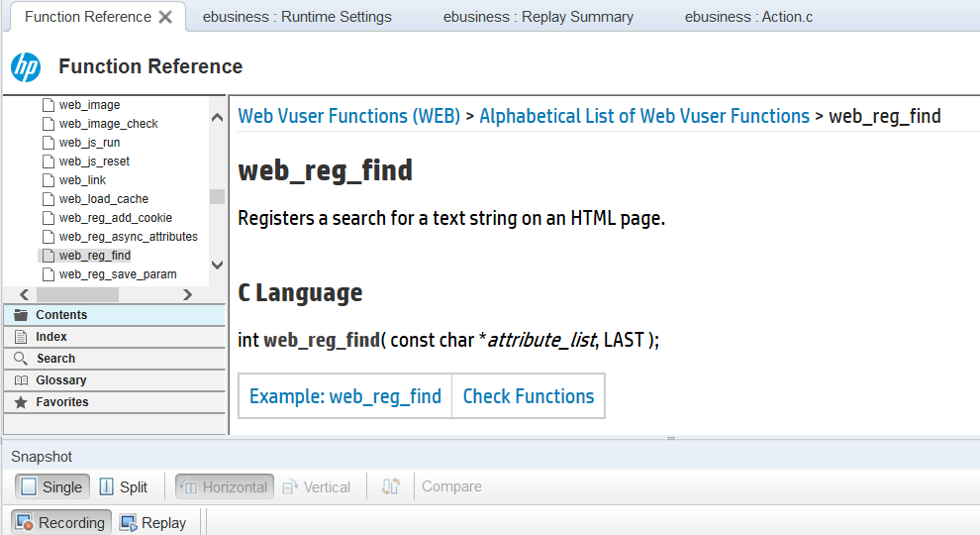The height and width of the screenshot is (535, 980).
Task: Click the swap snapshots icon
Action: pos(391,486)
